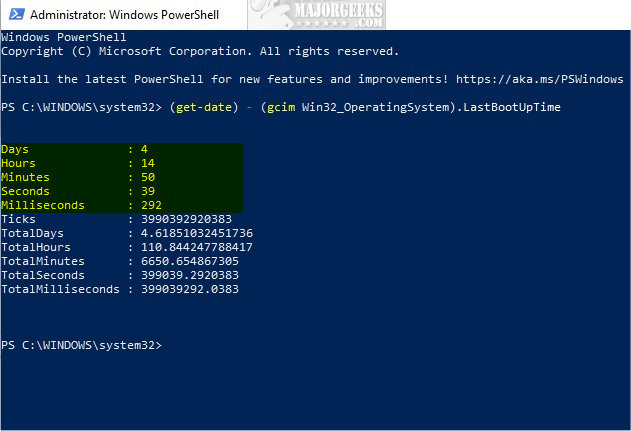Click the TotalMinutes value 6650.654867305
This screenshot has width=631, height=431.
[190, 262]
